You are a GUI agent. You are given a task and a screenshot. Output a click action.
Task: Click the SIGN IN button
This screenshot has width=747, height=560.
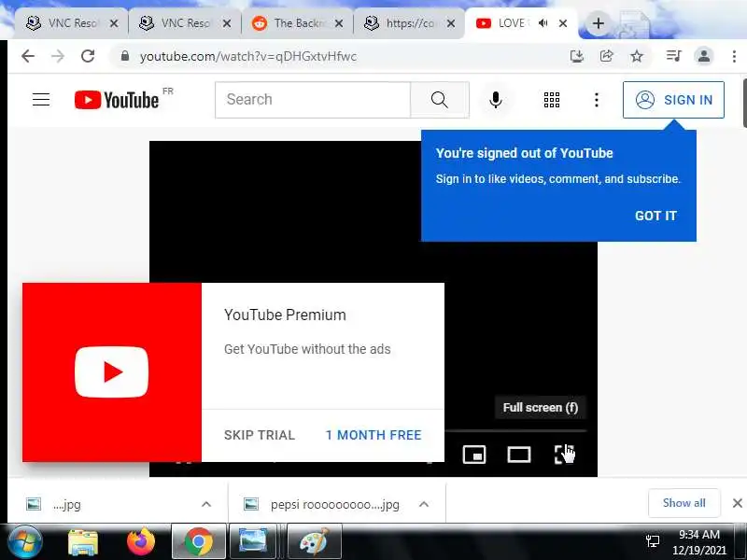pyautogui.click(x=673, y=100)
